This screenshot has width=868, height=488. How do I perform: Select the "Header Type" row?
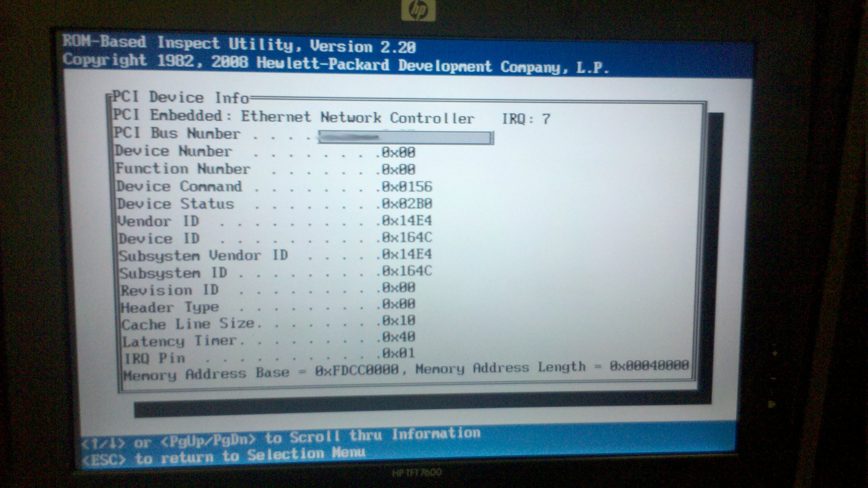pos(268,306)
